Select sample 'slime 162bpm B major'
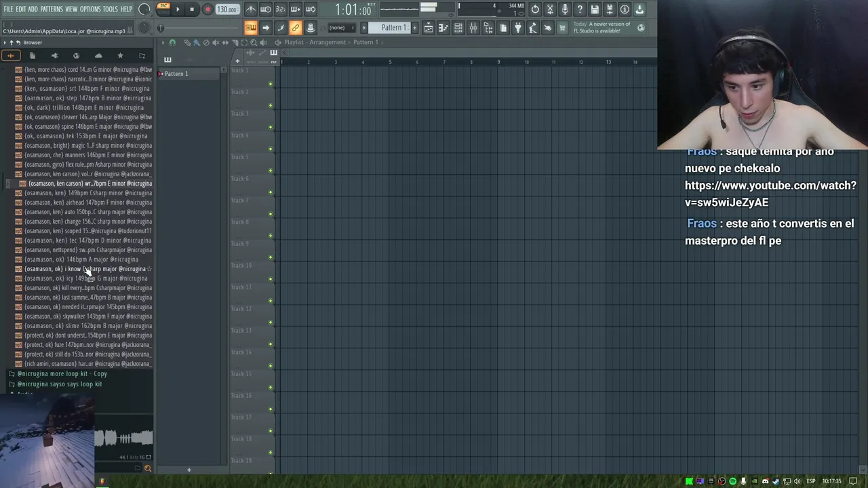Screen dimensions: 868x488 click(84, 326)
